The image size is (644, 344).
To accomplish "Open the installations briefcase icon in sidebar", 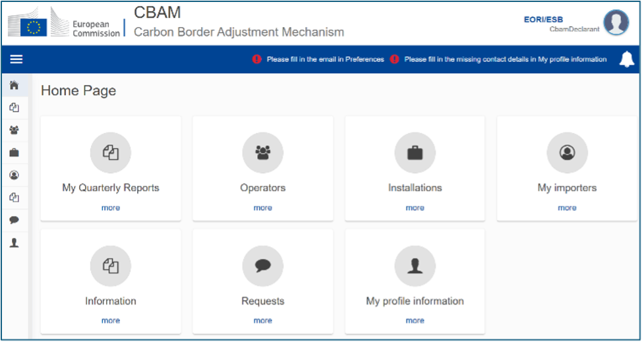I will [14, 153].
